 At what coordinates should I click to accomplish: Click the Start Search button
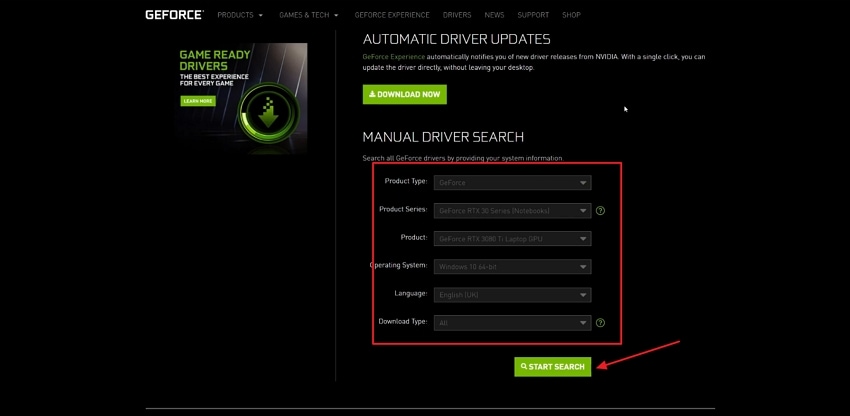[552, 367]
